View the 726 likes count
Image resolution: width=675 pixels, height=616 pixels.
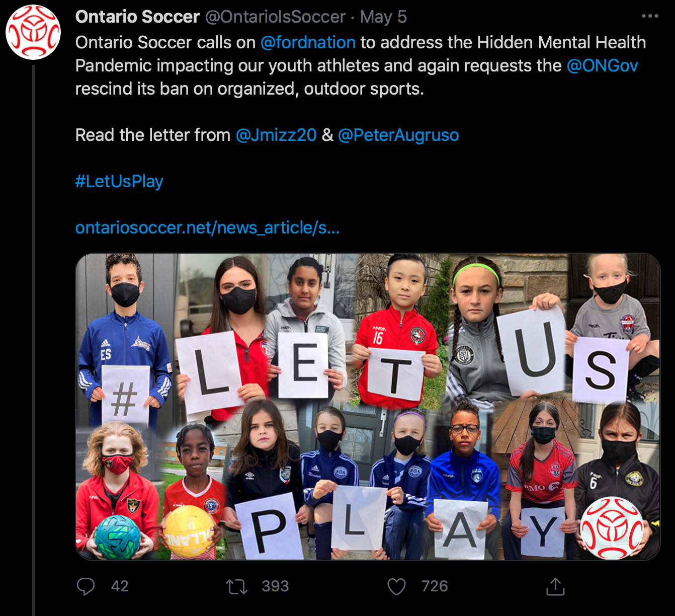(x=435, y=586)
